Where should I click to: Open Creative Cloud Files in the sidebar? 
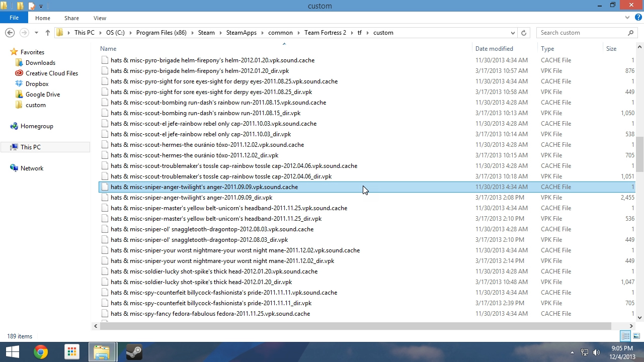tap(52, 73)
